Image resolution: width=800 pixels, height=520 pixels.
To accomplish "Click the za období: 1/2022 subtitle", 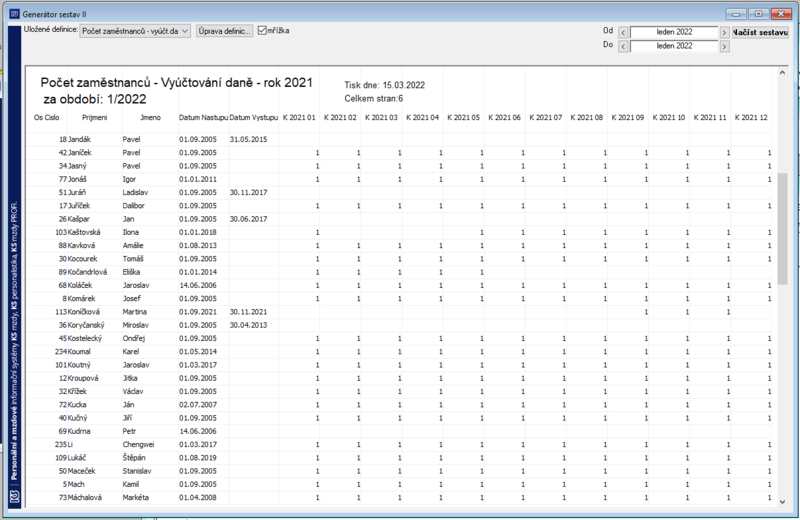I will (95, 99).
